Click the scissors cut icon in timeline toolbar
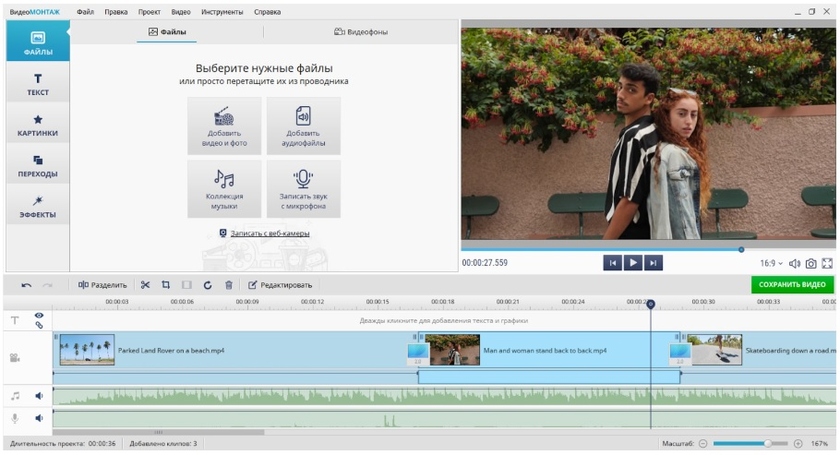Image resolution: width=840 pixels, height=455 pixels. coord(145,285)
